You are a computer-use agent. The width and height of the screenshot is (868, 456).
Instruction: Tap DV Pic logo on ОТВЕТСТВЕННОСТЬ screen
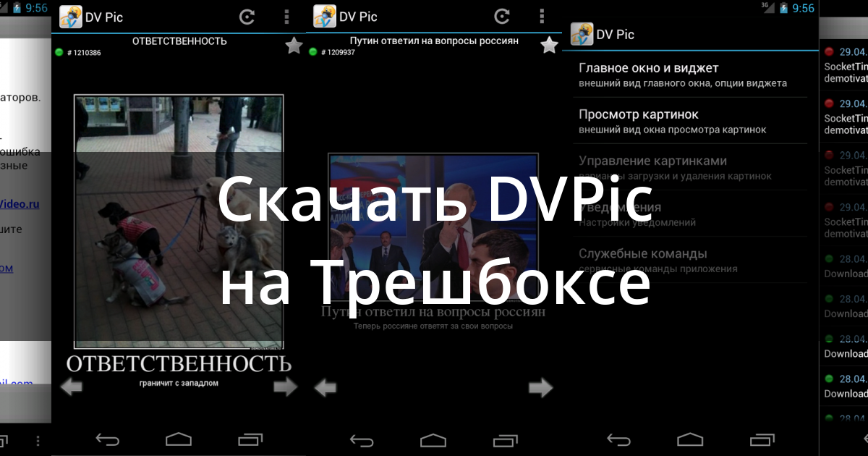pyautogui.click(x=70, y=17)
